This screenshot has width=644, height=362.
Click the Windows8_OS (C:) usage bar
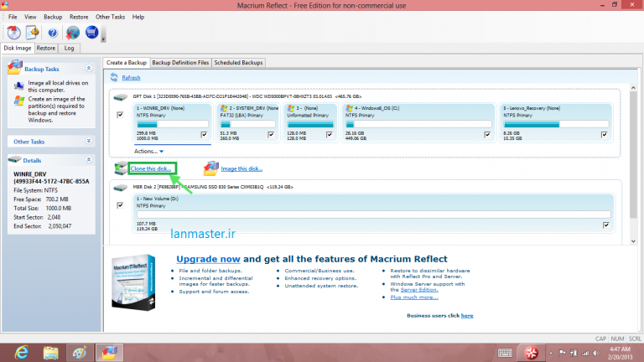coord(418,124)
